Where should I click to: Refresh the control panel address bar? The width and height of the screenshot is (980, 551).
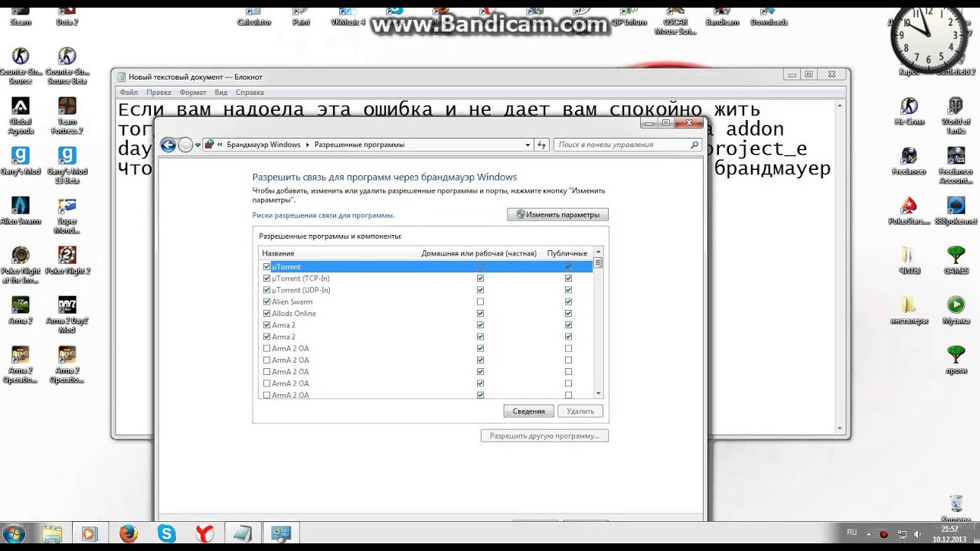point(542,145)
